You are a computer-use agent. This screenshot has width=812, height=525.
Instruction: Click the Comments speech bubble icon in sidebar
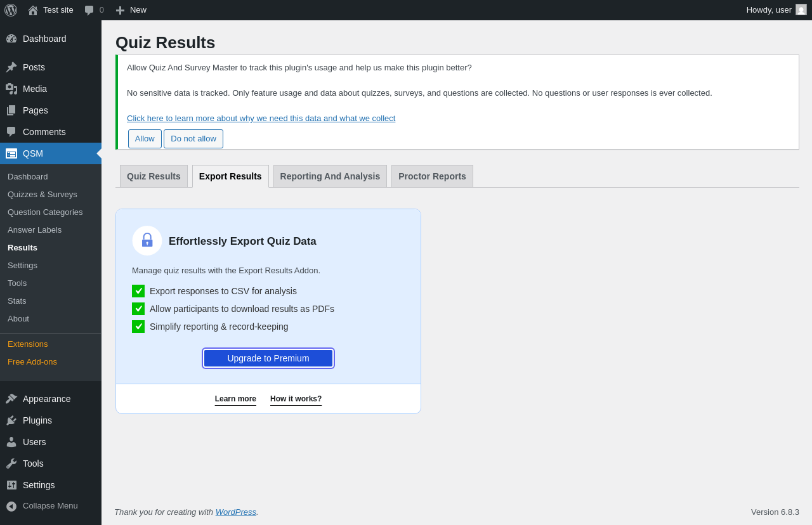11,132
